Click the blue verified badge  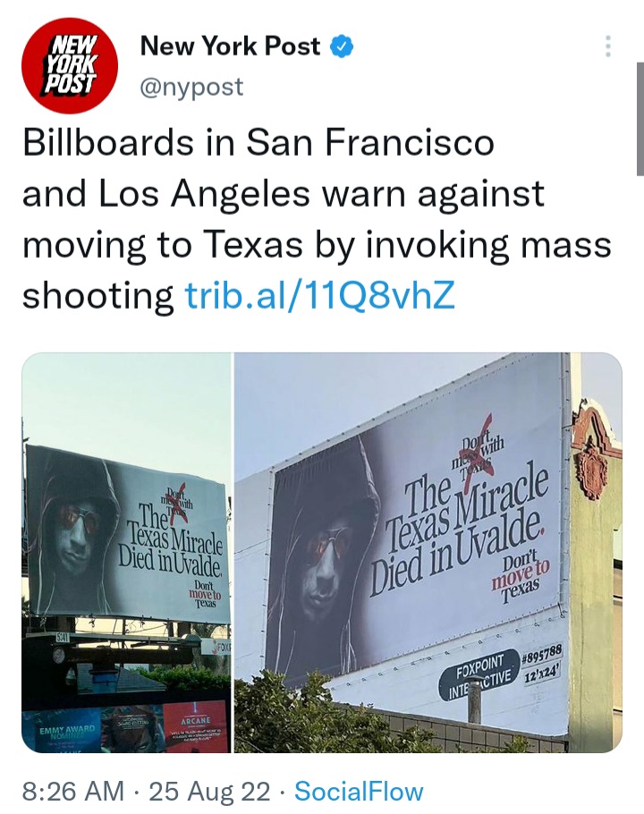point(343,47)
